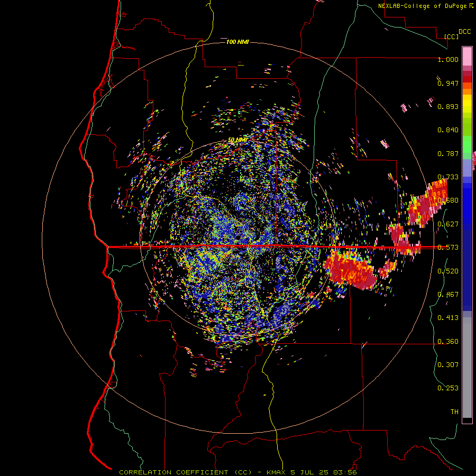Pick the light pink color bar segment near 1.000
The image size is (476, 476).
click(467, 57)
